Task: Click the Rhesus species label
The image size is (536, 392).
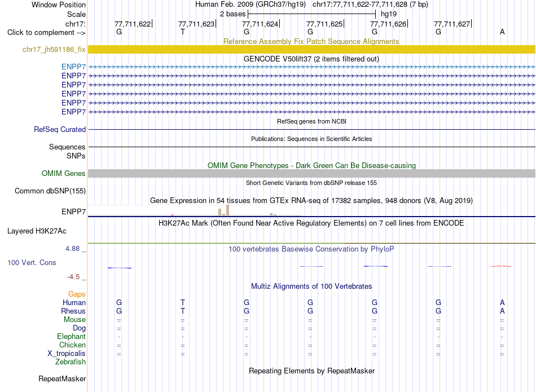Action: coord(73,311)
